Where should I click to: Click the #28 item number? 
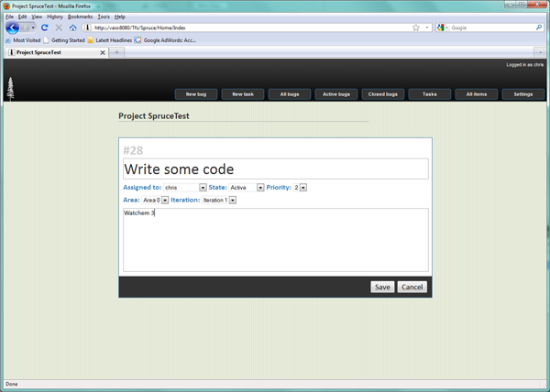point(133,150)
